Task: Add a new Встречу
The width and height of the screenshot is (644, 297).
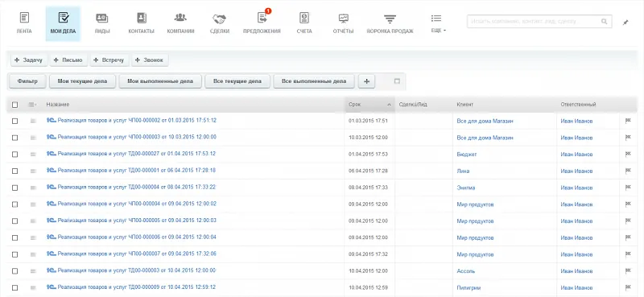Action: click(109, 60)
